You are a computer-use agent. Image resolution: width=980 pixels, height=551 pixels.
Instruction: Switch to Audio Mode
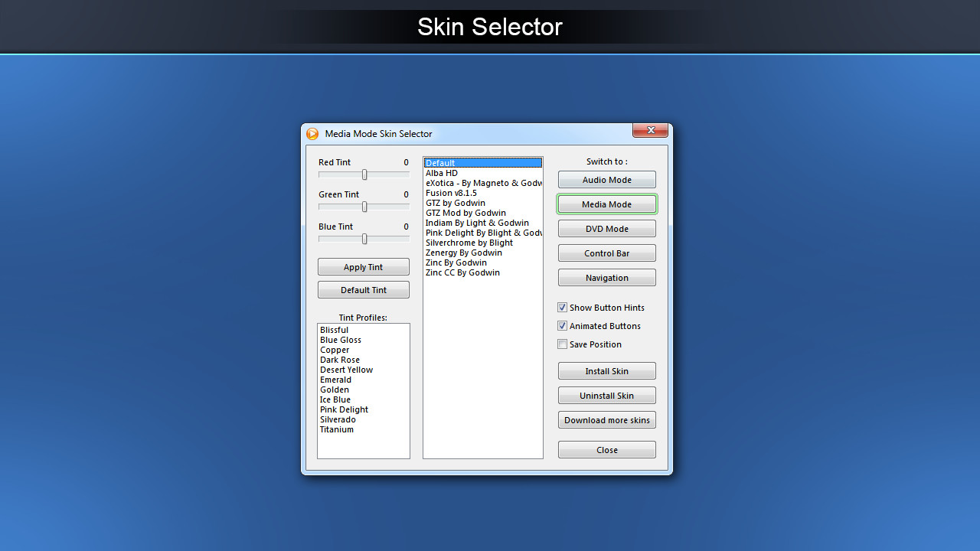click(606, 179)
